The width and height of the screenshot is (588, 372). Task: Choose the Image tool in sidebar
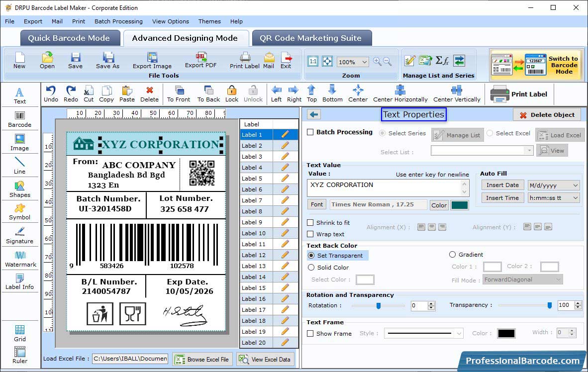click(x=19, y=143)
